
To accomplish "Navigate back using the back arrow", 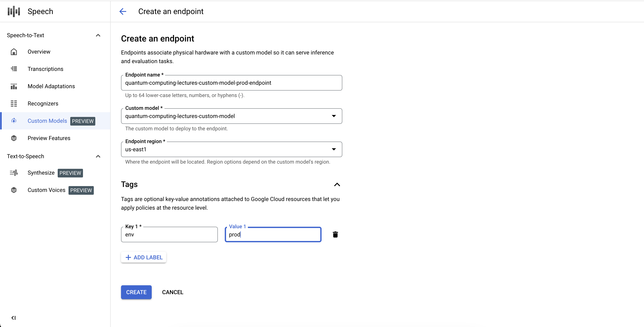I will (123, 11).
